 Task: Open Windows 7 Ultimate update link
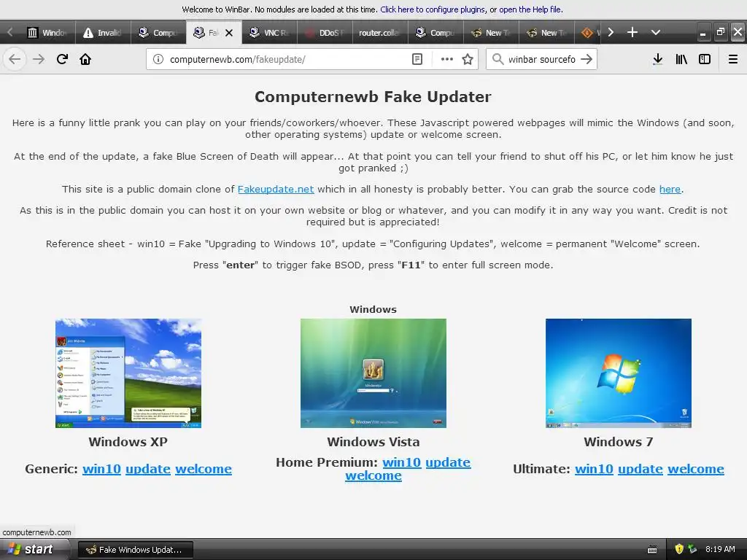click(640, 469)
